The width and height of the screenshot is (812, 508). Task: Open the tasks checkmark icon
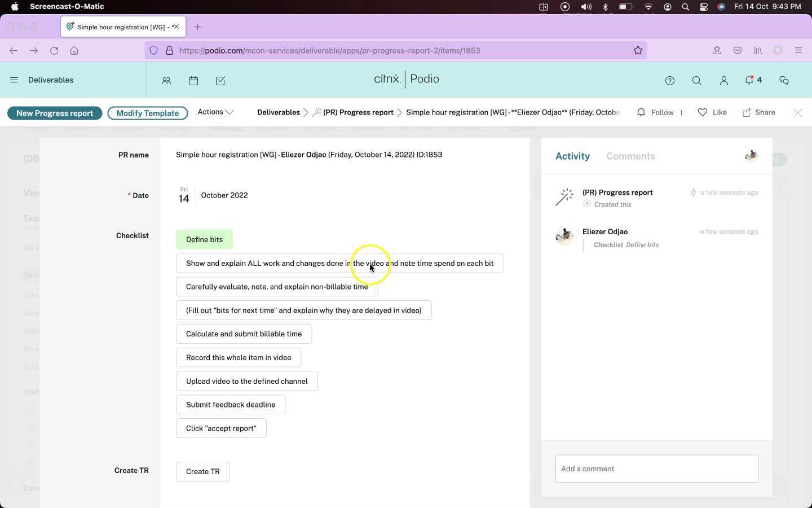(220, 80)
